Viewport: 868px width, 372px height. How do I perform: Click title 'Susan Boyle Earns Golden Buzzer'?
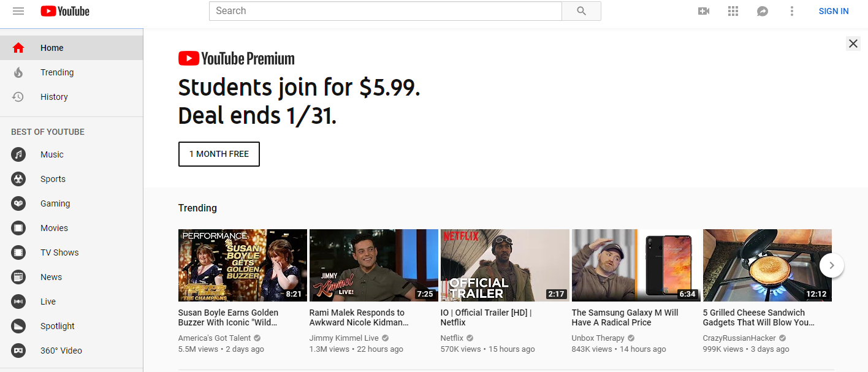coord(228,317)
